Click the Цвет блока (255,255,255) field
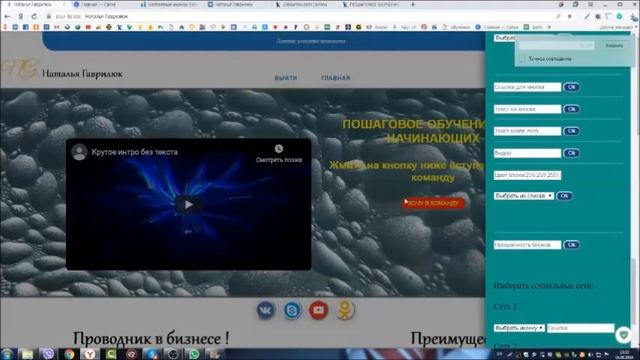Screen dimensions: 640x360 (527, 175)
